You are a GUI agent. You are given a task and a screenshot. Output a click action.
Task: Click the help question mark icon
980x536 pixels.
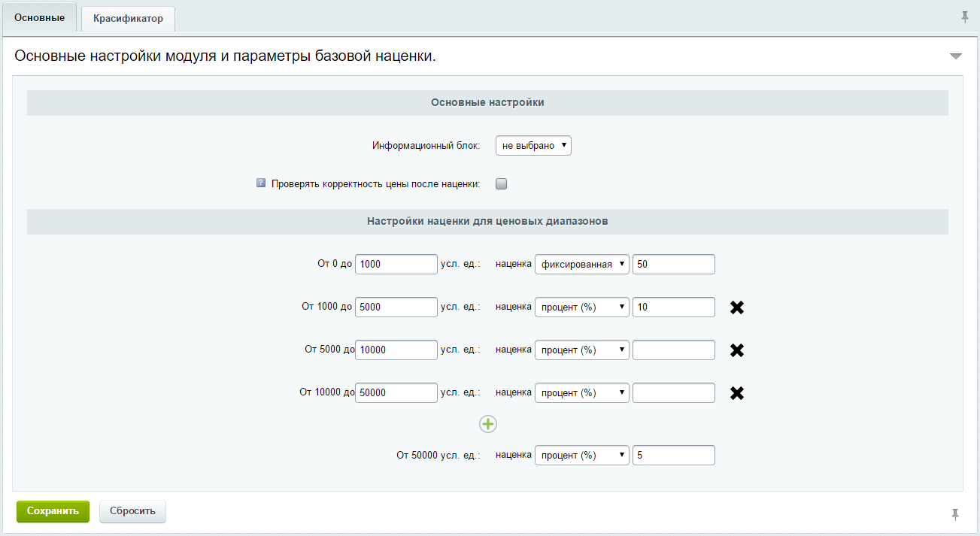261,183
